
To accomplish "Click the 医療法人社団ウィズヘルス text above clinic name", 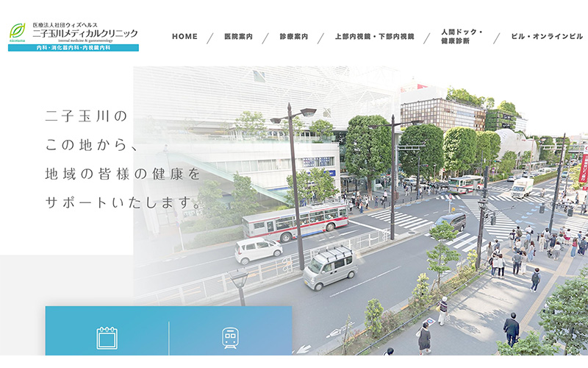I will pos(65,25).
